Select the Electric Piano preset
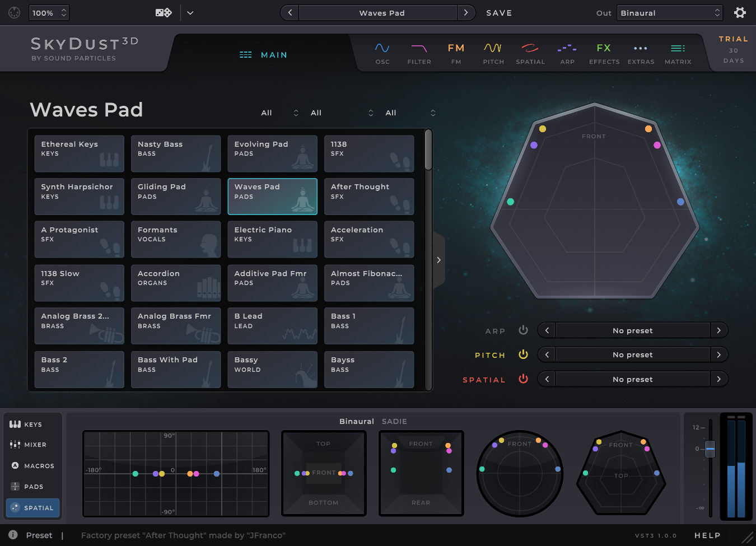 (272, 239)
